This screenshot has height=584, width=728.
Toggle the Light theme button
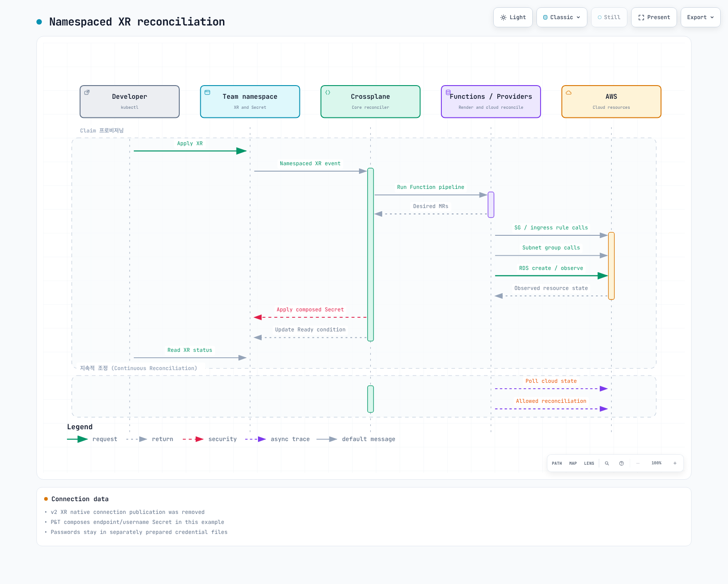pyautogui.click(x=513, y=17)
